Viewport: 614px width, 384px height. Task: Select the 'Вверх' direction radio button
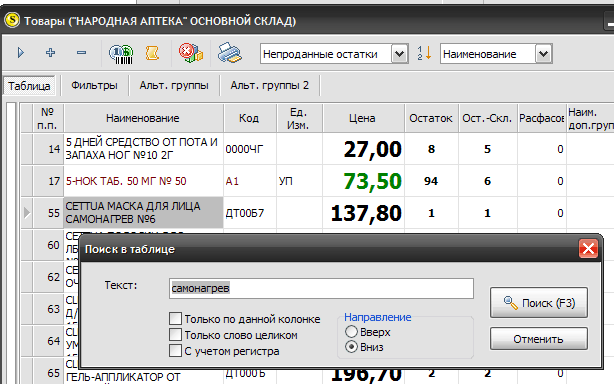[x=351, y=332]
